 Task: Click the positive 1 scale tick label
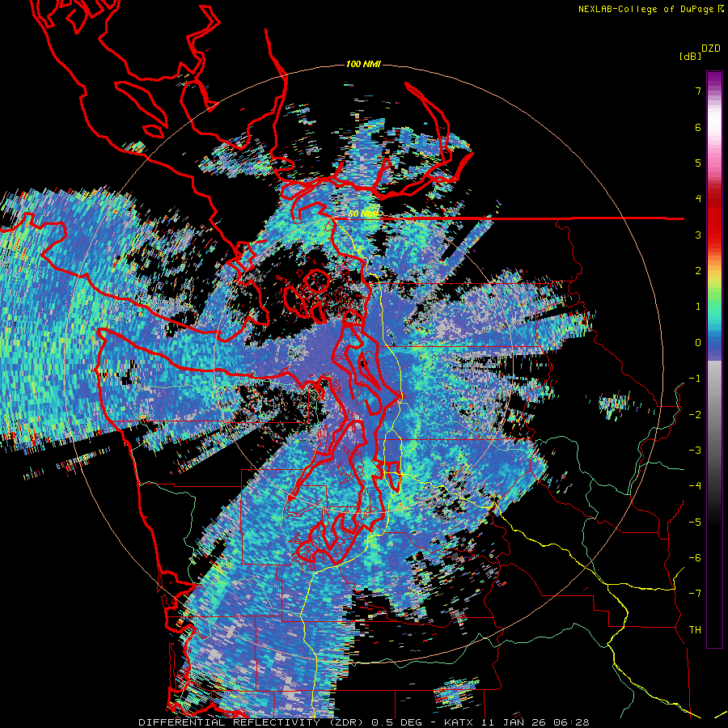[x=698, y=307]
